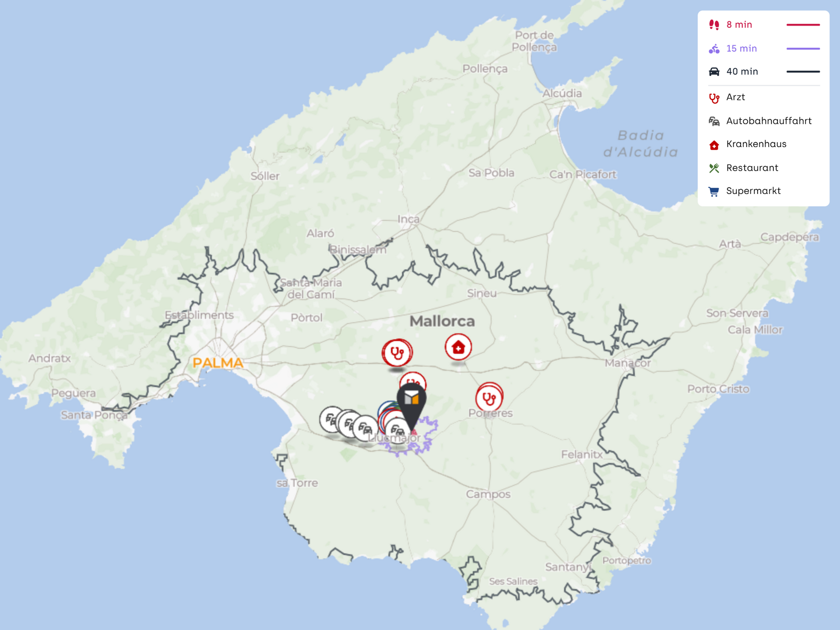Select the 8 min walking time label
840x630 pixels.
click(739, 25)
